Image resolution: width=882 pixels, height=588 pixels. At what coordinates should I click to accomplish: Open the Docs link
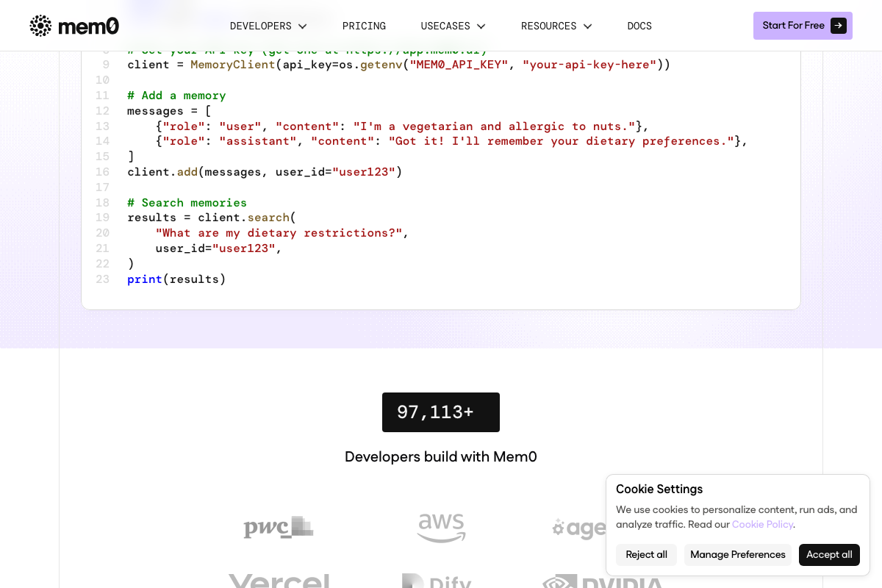[x=639, y=26]
